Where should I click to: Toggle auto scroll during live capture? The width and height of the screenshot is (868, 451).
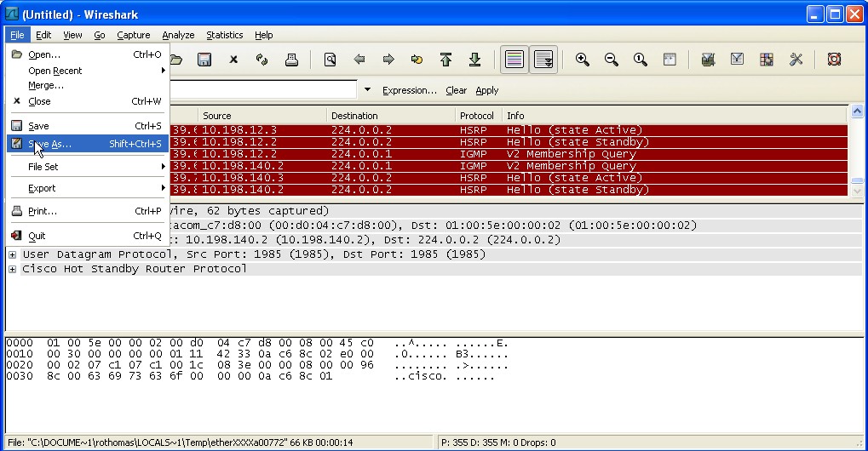point(543,60)
